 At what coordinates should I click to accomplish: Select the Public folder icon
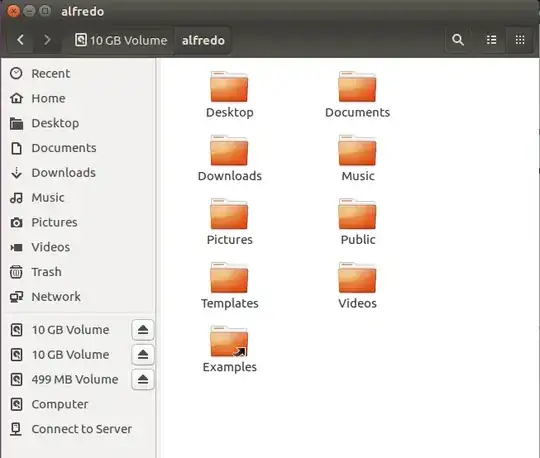point(357,214)
